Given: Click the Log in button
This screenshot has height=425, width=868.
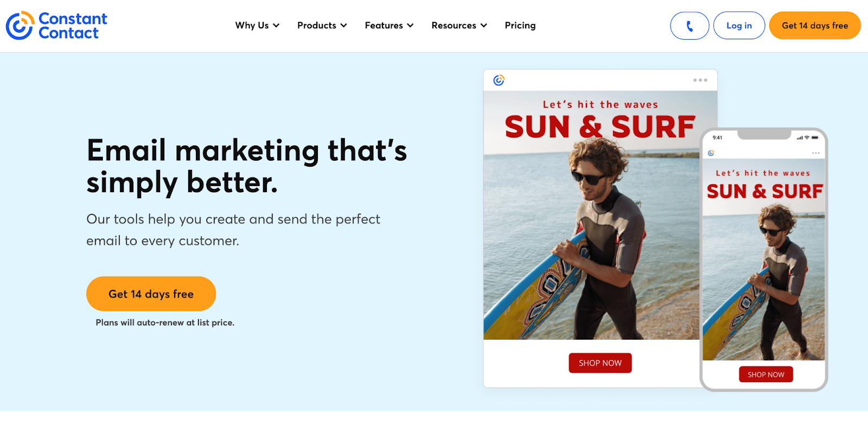Looking at the screenshot, I should tap(739, 26).
